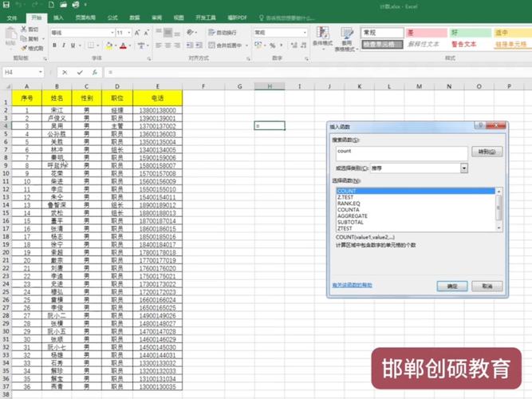Select SUBTOTAL in the function list
The height and width of the screenshot is (399, 532).
tap(350, 222)
